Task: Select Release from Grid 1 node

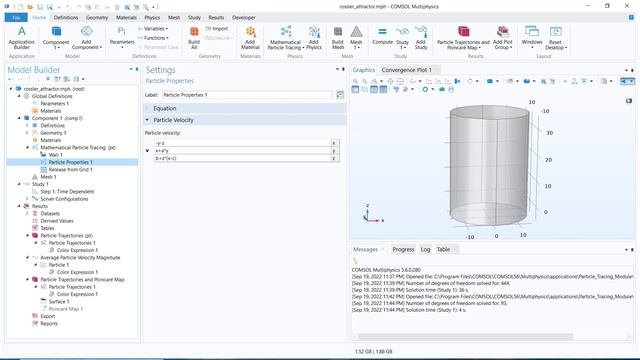Action: [x=70, y=170]
